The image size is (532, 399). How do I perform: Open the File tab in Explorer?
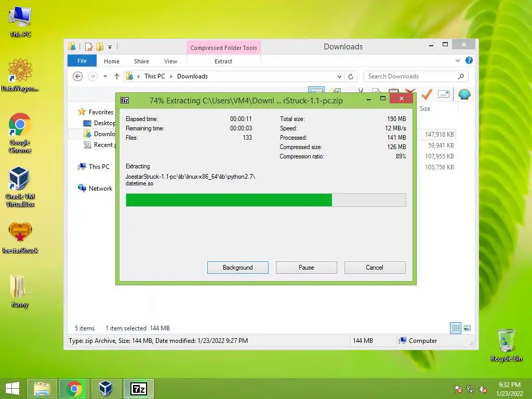click(x=82, y=61)
